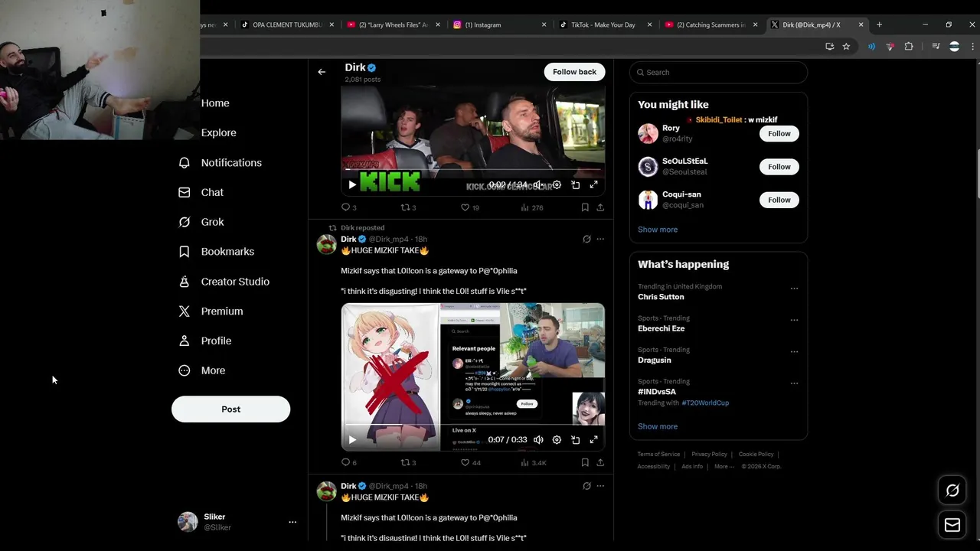Show more under What's happening
The width and height of the screenshot is (980, 551).
[658, 426]
